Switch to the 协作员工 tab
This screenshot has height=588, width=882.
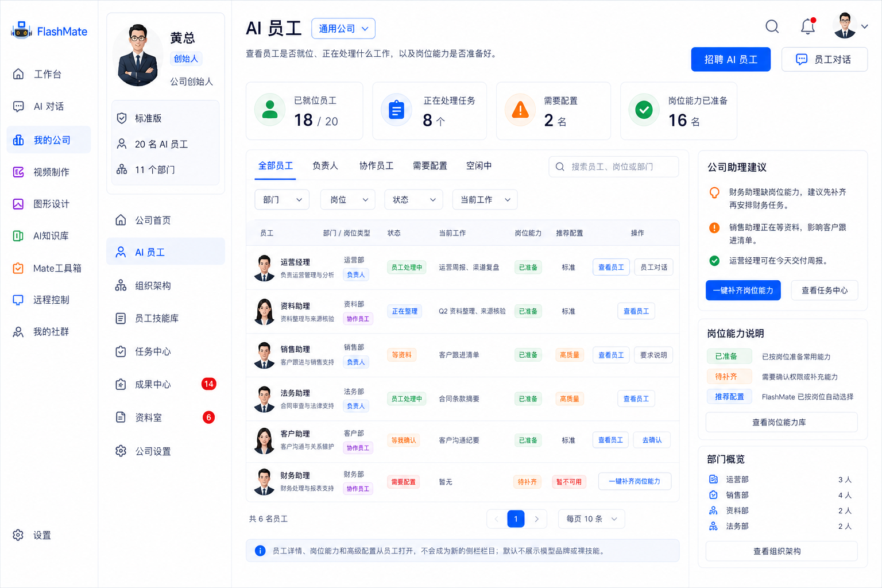376,166
